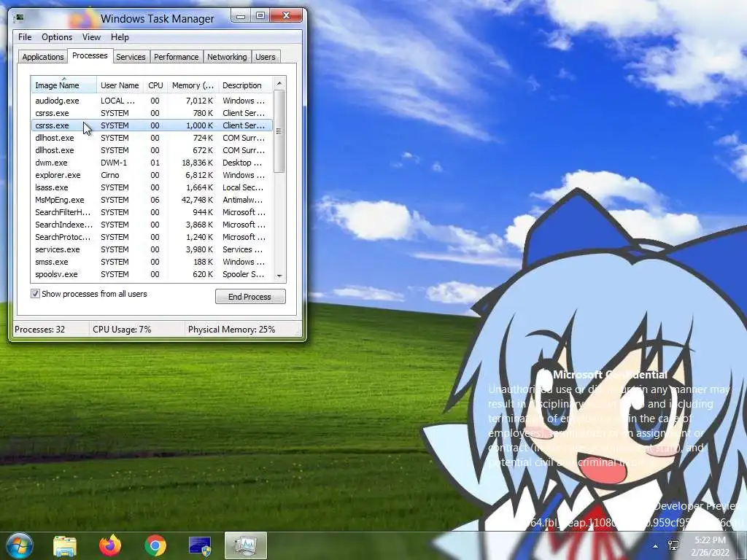The width and height of the screenshot is (747, 560).
Task: Show hidden tray icons arrow
Action: [655, 546]
